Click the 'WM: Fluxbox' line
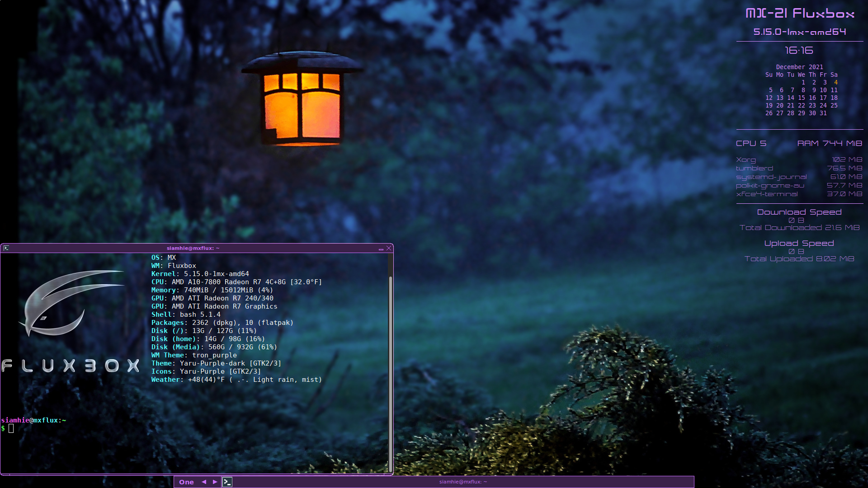This screenshot has height=488, width=868. 174,266
